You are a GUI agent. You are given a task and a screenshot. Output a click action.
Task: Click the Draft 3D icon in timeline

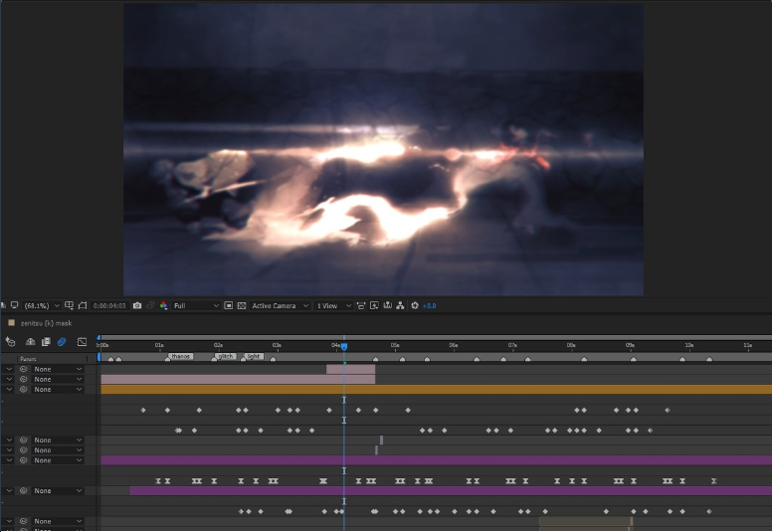10,341
